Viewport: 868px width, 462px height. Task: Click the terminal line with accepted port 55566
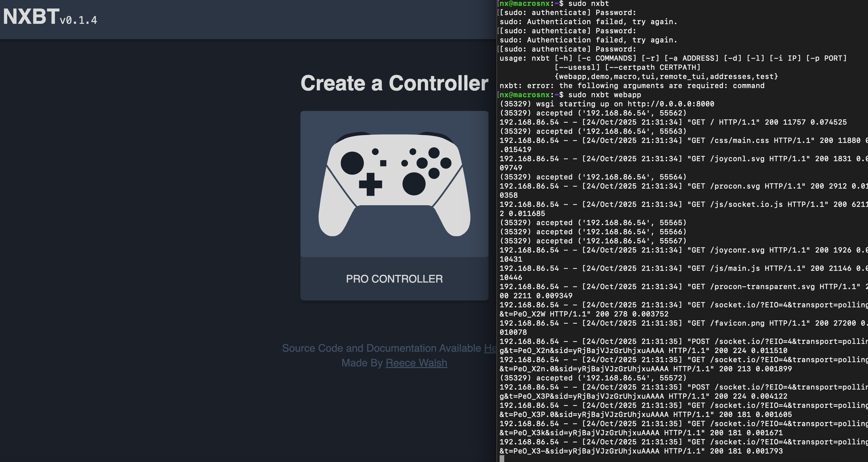(593, 232)
